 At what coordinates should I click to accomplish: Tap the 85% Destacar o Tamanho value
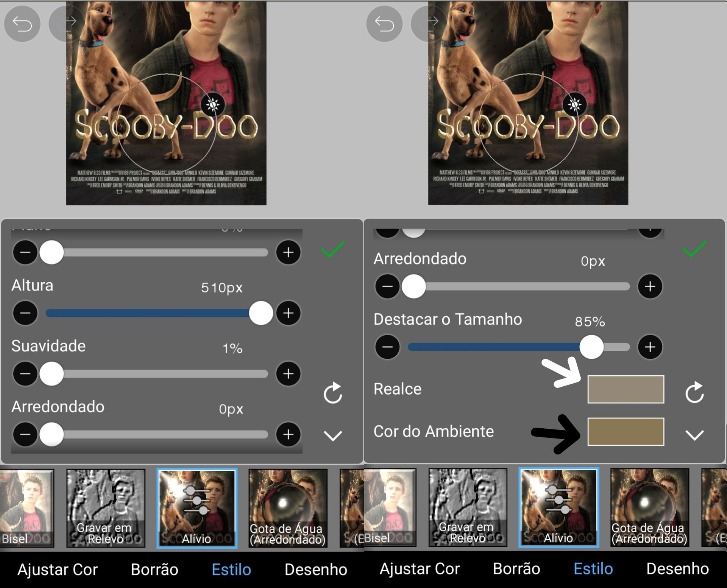click(x=590, y=322)
